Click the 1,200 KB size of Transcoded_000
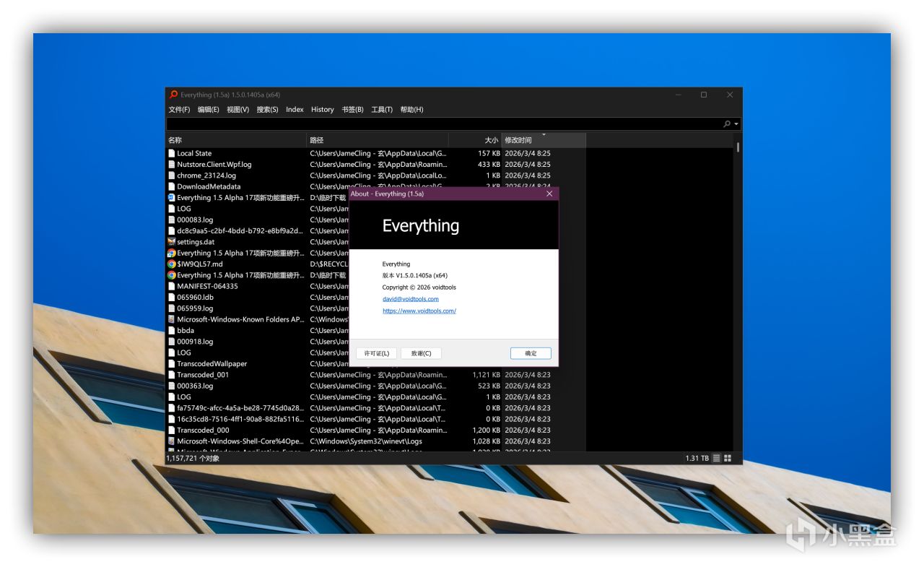This screenshot has width=924, height=567. point(487,430)
